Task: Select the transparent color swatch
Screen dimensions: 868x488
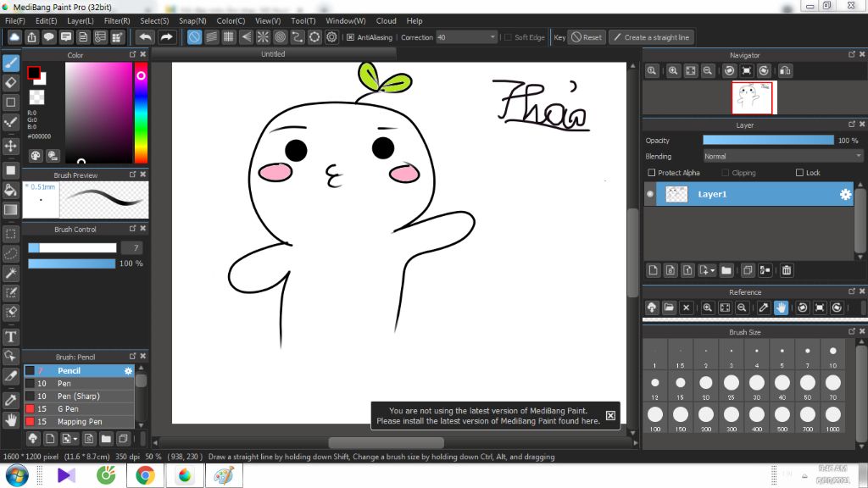Action: [36, 97]
